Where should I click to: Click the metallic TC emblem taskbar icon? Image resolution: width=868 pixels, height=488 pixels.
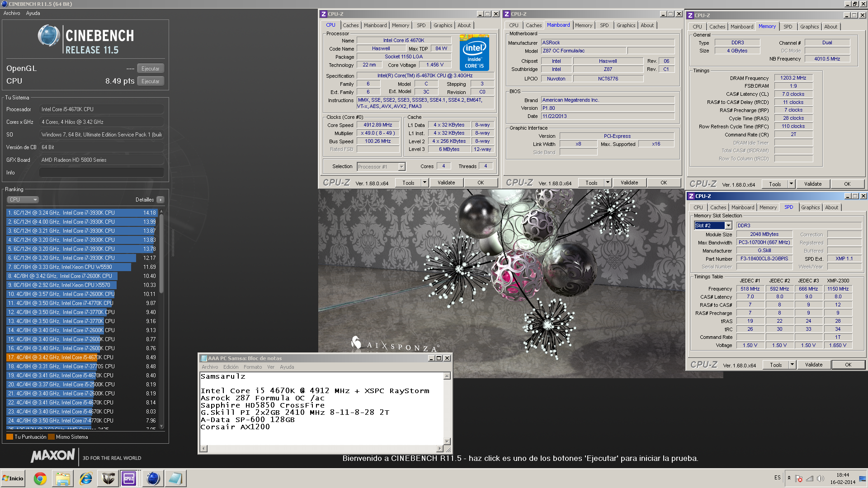click(108, 479)
